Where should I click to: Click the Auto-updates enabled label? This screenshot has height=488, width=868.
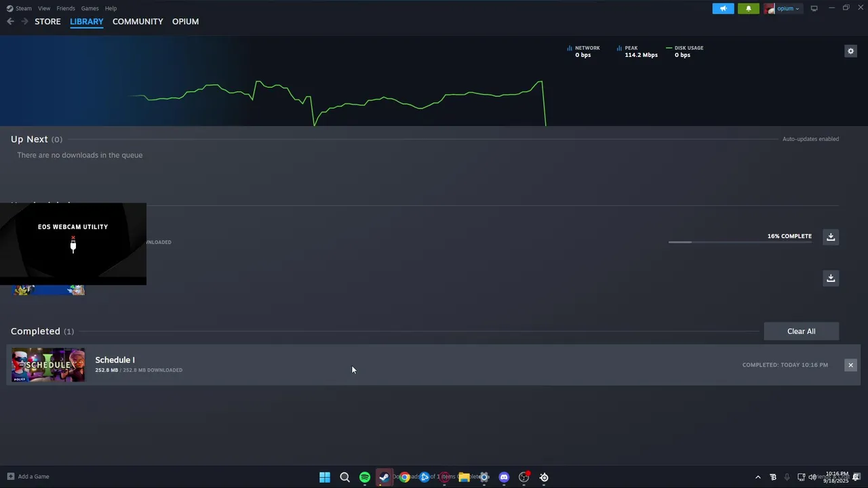(x=810, y=139)
